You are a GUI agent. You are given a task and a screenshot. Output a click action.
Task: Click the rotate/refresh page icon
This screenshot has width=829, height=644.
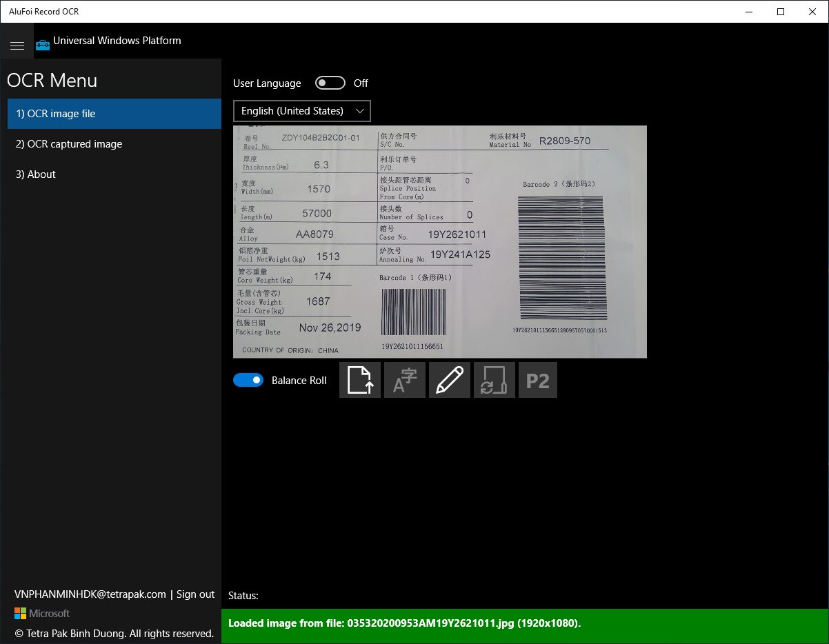(495, 380)
